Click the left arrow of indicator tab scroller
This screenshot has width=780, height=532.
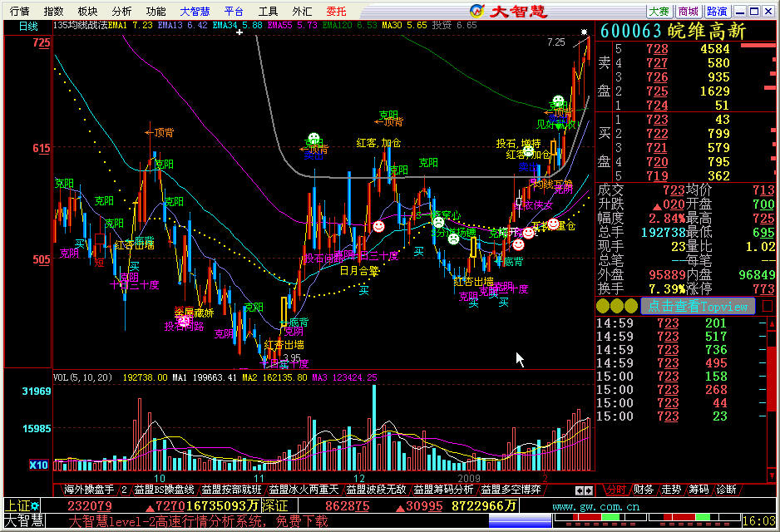coord(580,490)
